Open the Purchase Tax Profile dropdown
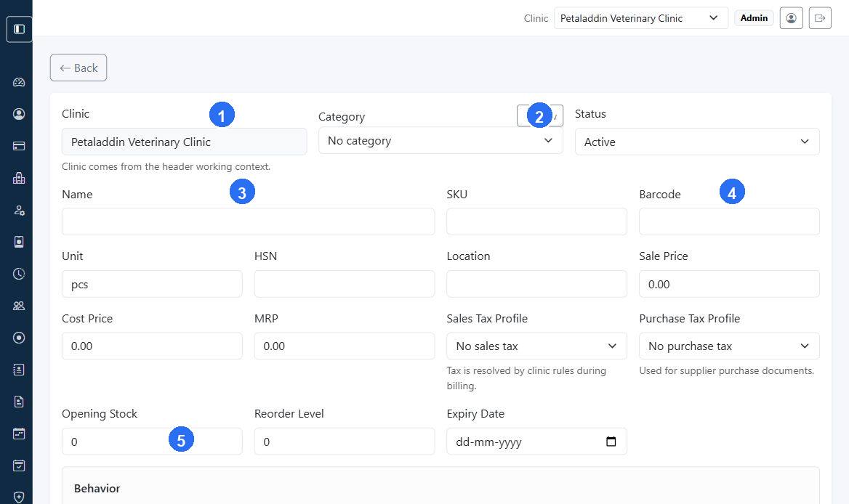849x504 pixels. 729,346
